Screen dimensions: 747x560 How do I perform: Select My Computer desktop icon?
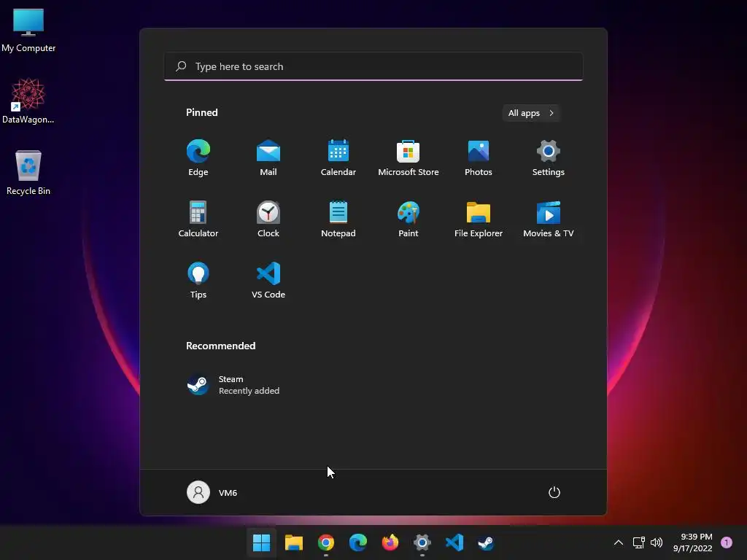point(28,30)
